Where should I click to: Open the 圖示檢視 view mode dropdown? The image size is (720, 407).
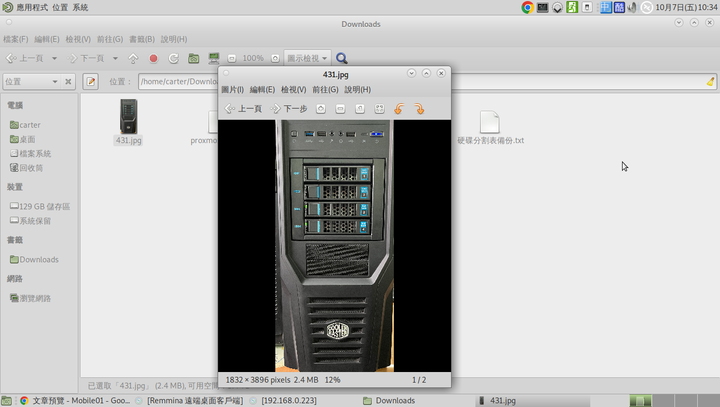tap(307, 58)
